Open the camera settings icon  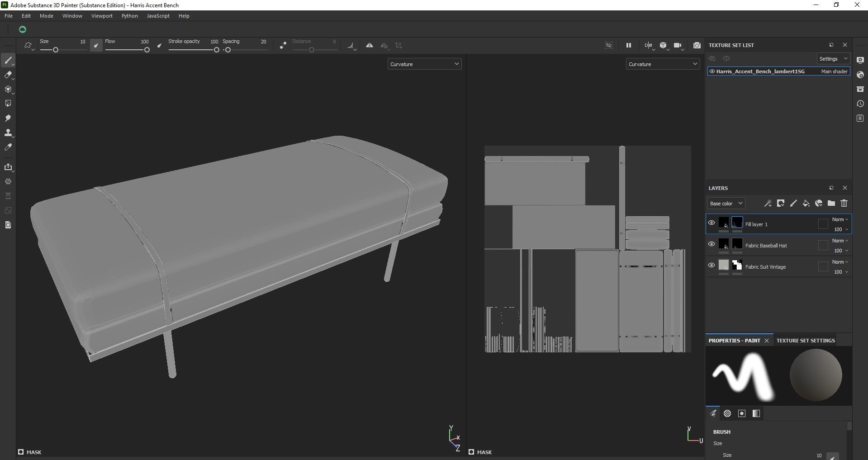678,45
